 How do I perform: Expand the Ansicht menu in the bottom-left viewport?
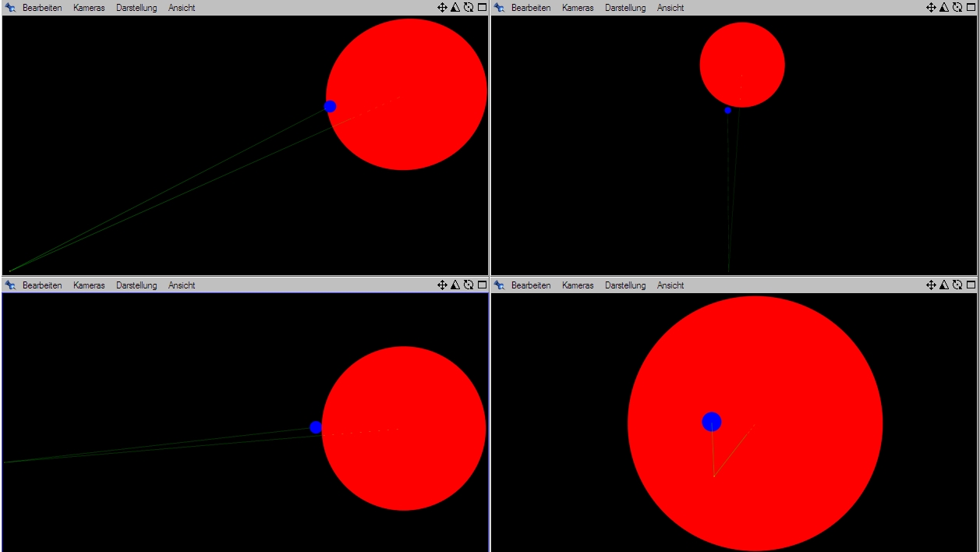(182, 285)
